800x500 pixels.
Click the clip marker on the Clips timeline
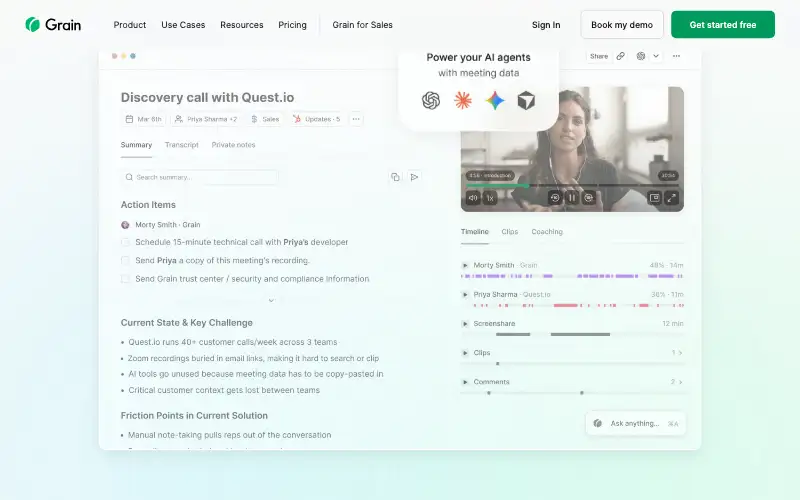point(497,363)
